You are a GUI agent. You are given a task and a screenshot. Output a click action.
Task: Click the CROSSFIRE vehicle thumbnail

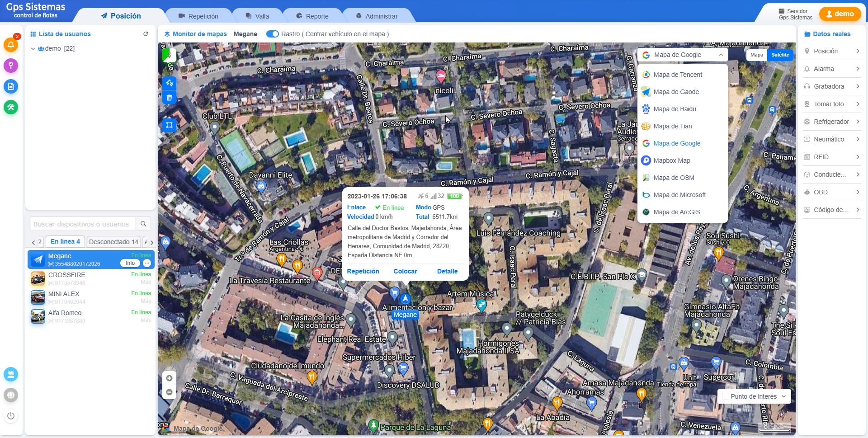pyautogui.click(x=38, y=278)
